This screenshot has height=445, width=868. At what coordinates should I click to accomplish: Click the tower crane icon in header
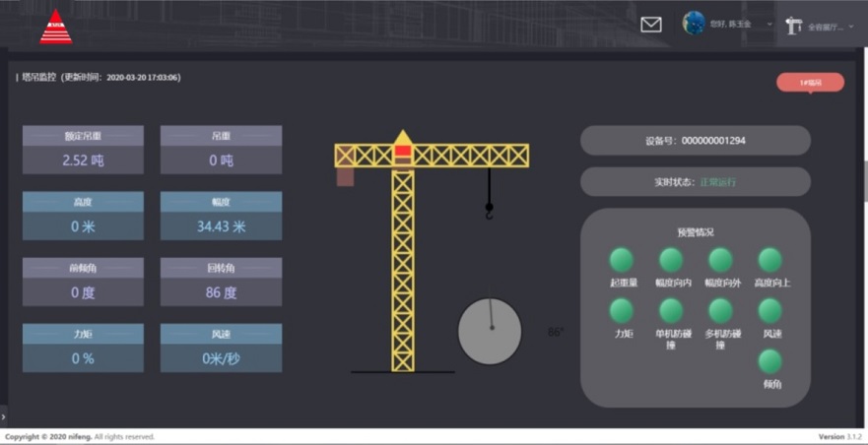pyautogui.click(x=793, y=27)
